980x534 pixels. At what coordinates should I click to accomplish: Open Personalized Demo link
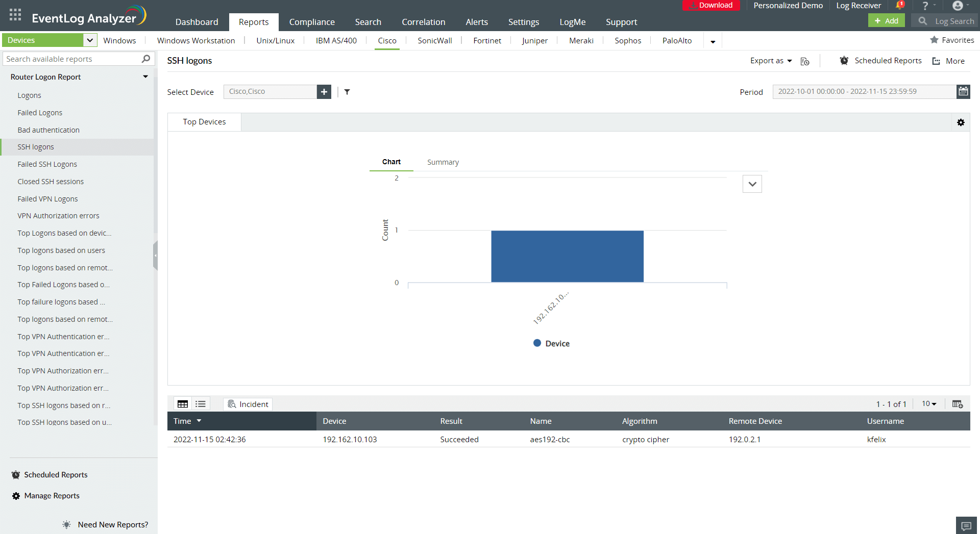(x=788, y=6)
